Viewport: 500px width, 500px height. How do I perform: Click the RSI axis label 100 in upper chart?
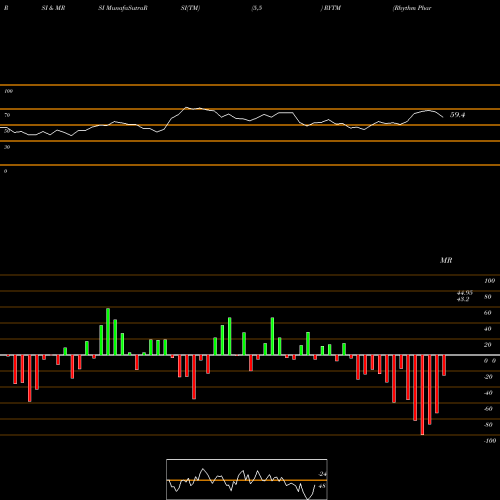click(8, 91)
